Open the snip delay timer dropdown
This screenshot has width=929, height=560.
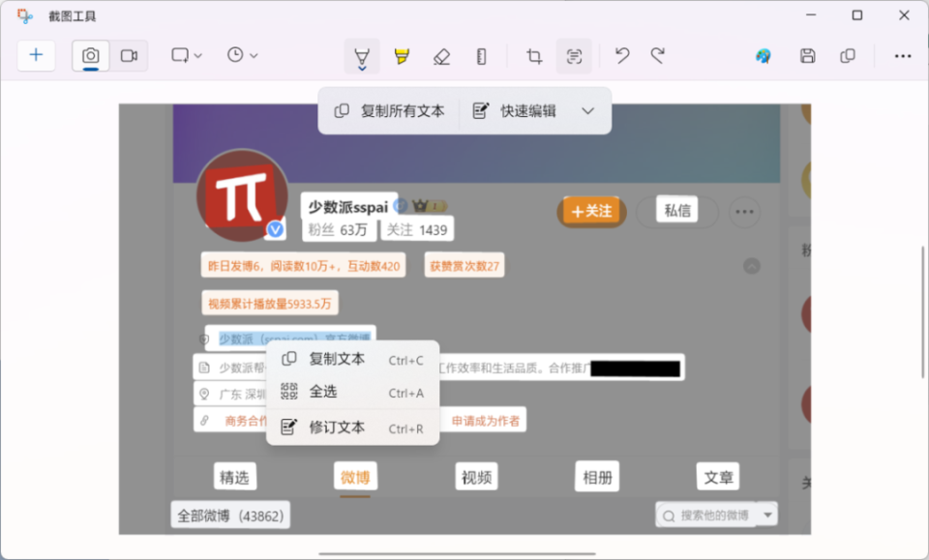241,55
